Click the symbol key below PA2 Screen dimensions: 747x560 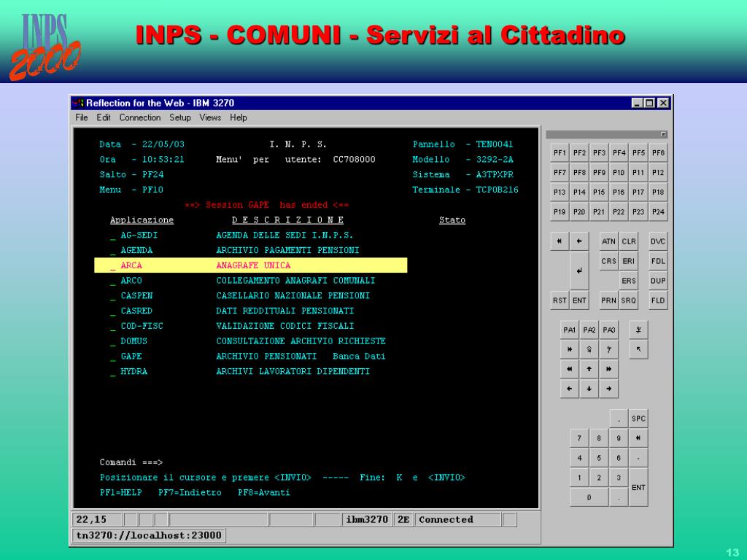589,349
